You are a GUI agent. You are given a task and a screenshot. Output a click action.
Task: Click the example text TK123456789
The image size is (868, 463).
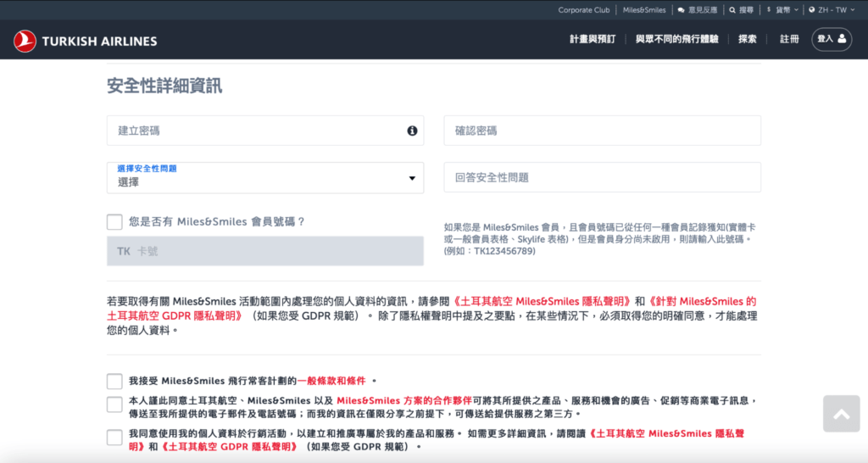pos(504,252)
